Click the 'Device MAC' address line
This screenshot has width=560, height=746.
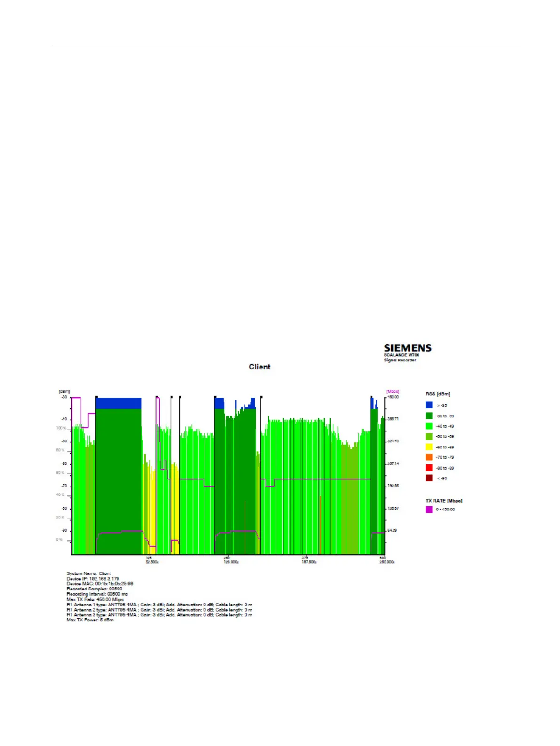pyautogui.click(x=100, y=584)
